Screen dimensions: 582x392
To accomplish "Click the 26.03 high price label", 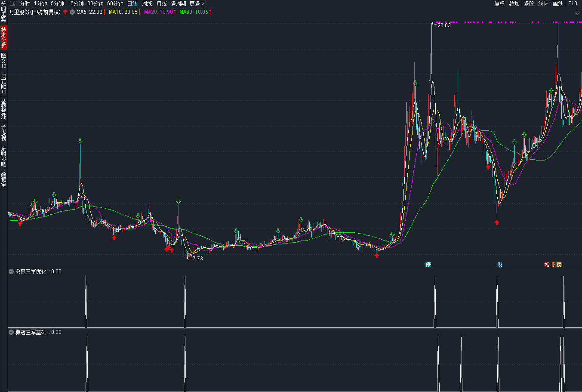I will click(x=444, y=25).
